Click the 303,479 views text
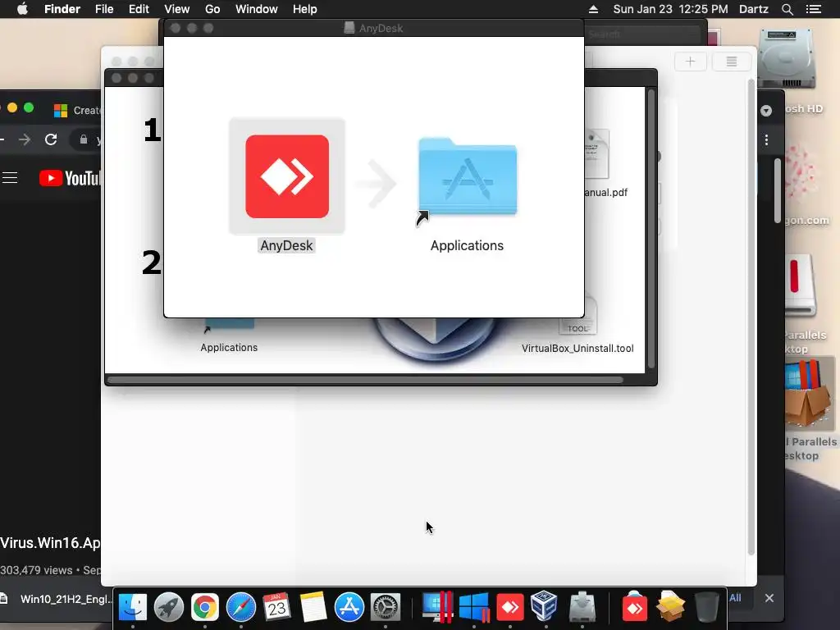Viewport: 840px width, 630px height. tap(36, 570)
